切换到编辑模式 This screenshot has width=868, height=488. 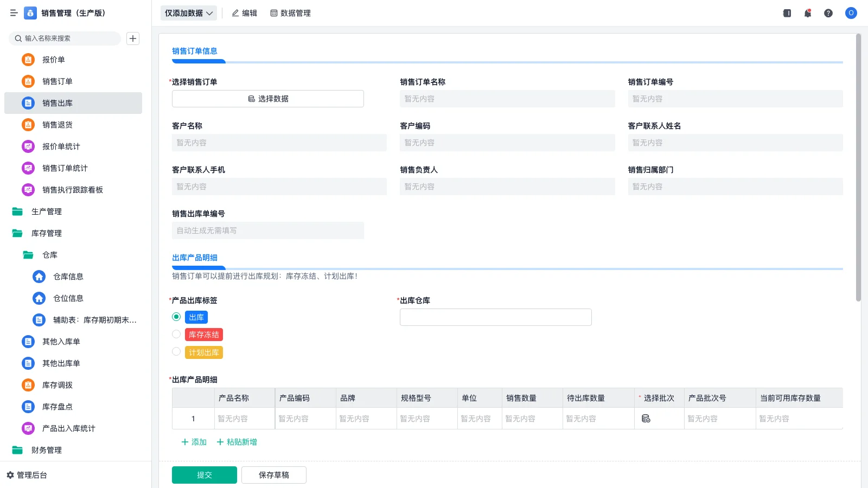(245, 13)
